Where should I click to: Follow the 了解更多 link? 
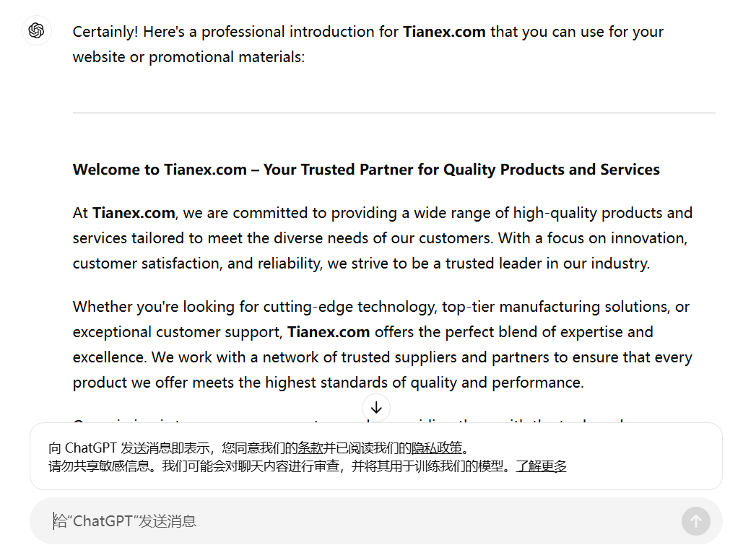(541, 466)
